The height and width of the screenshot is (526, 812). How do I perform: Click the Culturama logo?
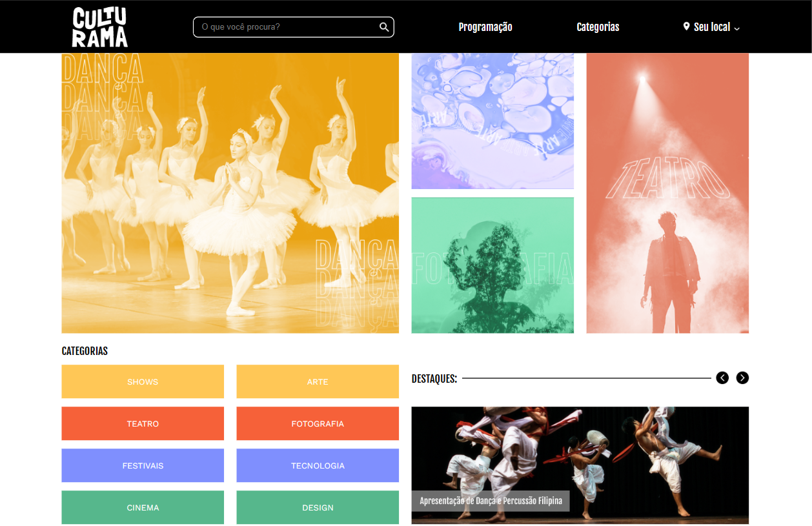pos(99,26)
